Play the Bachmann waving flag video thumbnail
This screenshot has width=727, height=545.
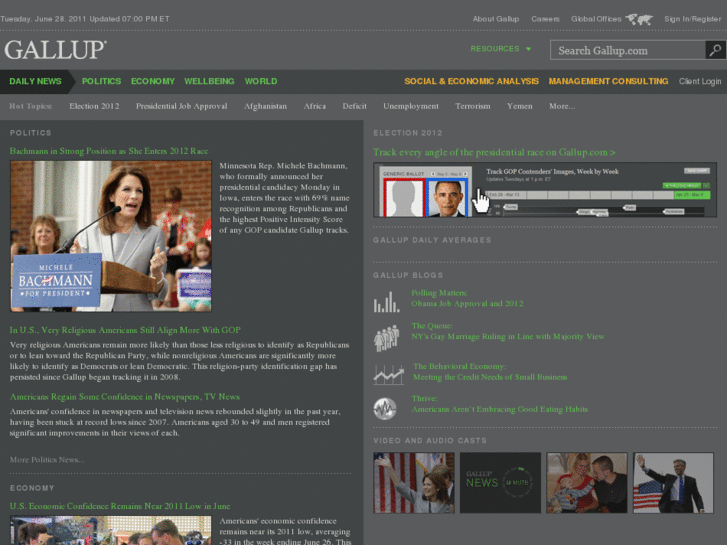point(414,483)
